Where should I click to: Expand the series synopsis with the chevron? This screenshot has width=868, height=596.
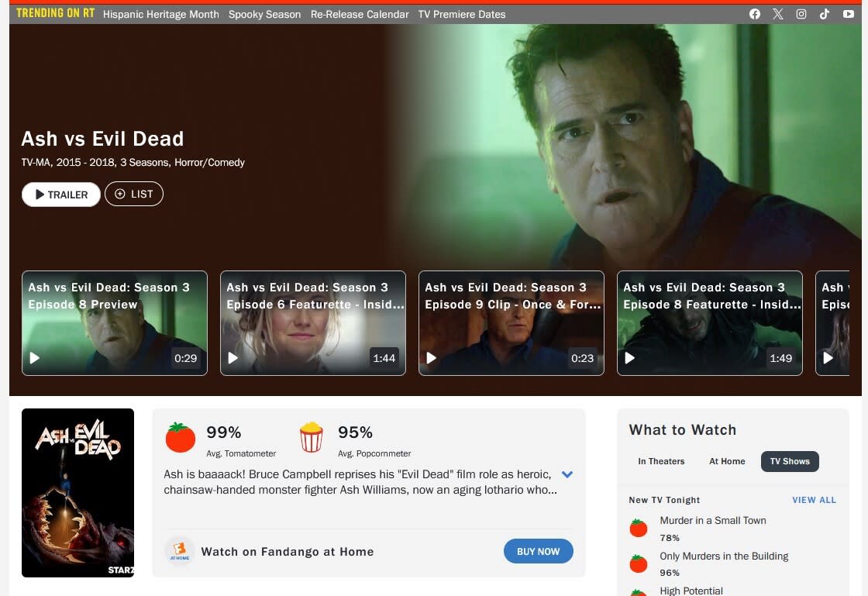click(567, 474)
